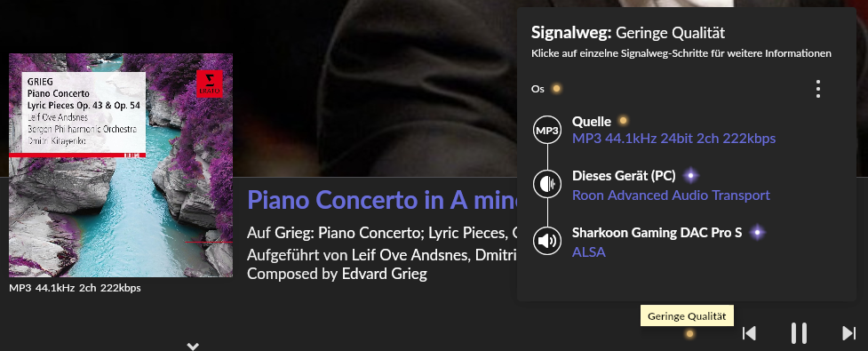Click the purple star beside Sharkoon Gaming DAC
The height and width of the screenshot is (351, 868).
tap(757, 233)
